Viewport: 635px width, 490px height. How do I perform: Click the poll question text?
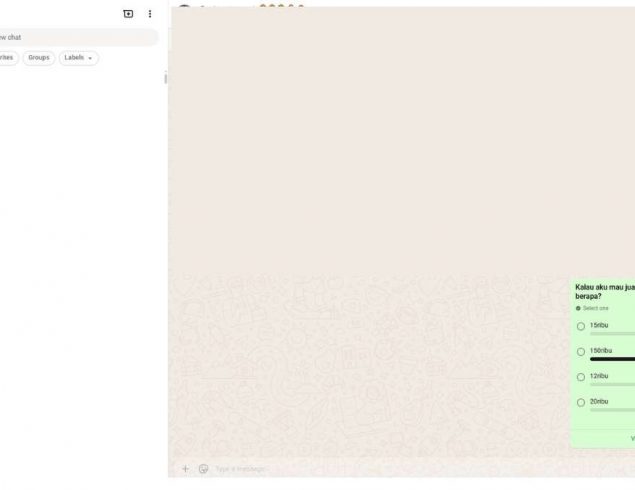(x=604, y=291)
